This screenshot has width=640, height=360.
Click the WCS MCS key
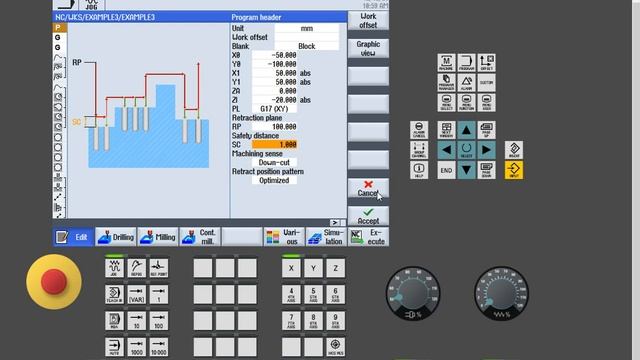[x=336, y=347]
